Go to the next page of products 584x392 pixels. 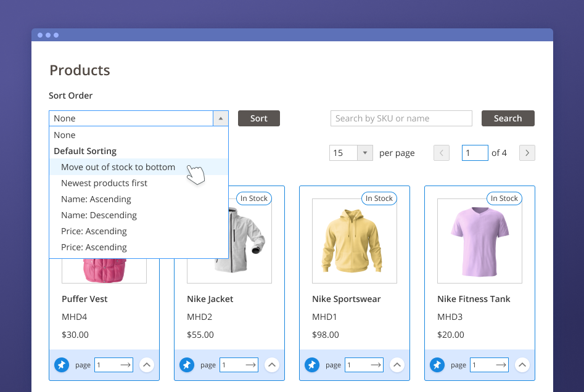527,153
